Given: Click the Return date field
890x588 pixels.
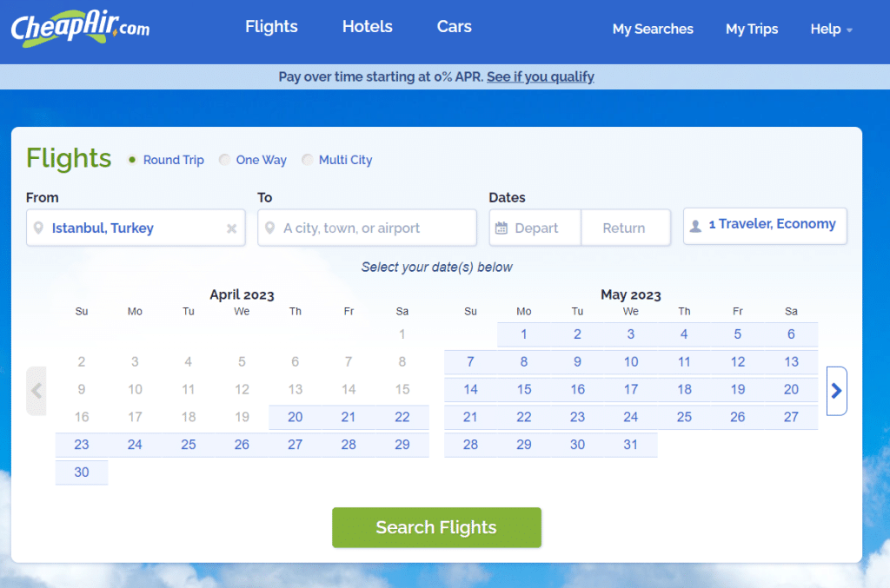Looking at the screenshot, I should click(x=626, y=228).
